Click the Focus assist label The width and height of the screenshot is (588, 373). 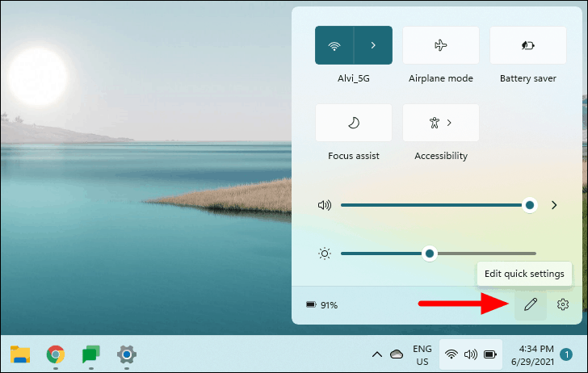coord(354,156)
